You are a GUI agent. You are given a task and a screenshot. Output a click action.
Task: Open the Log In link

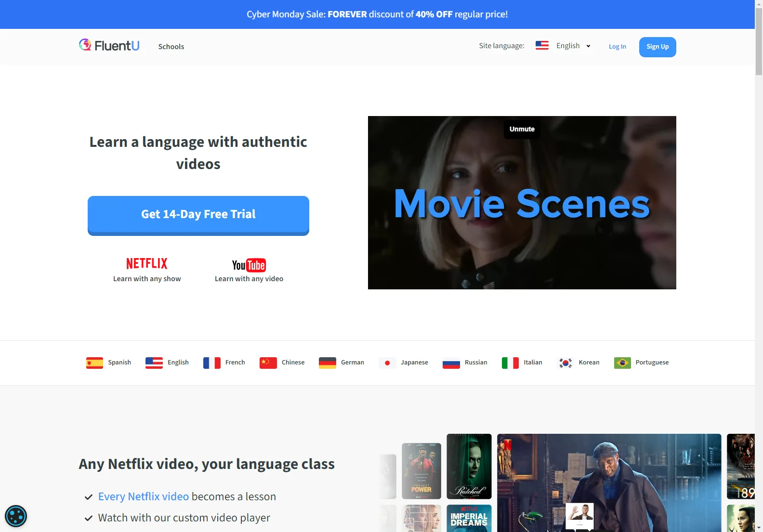(617, 47)
